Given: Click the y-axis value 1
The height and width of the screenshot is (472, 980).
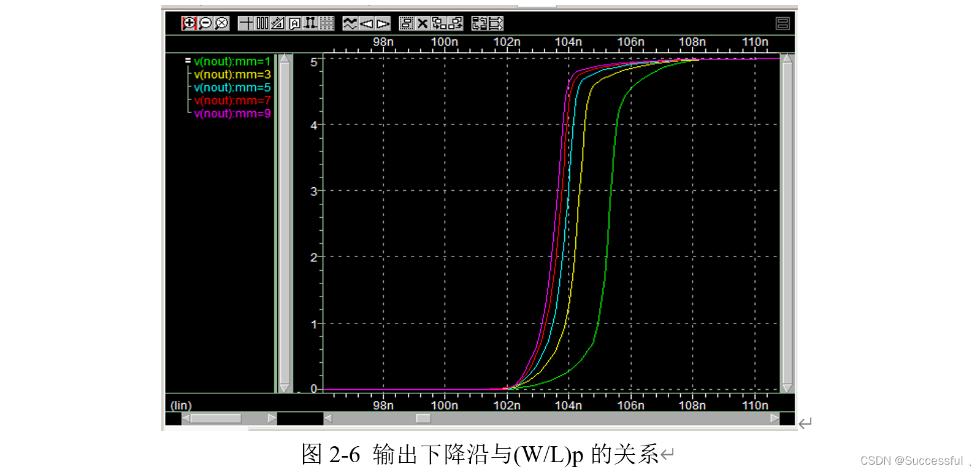Looking at the screenshot, I should click(314, 324).
